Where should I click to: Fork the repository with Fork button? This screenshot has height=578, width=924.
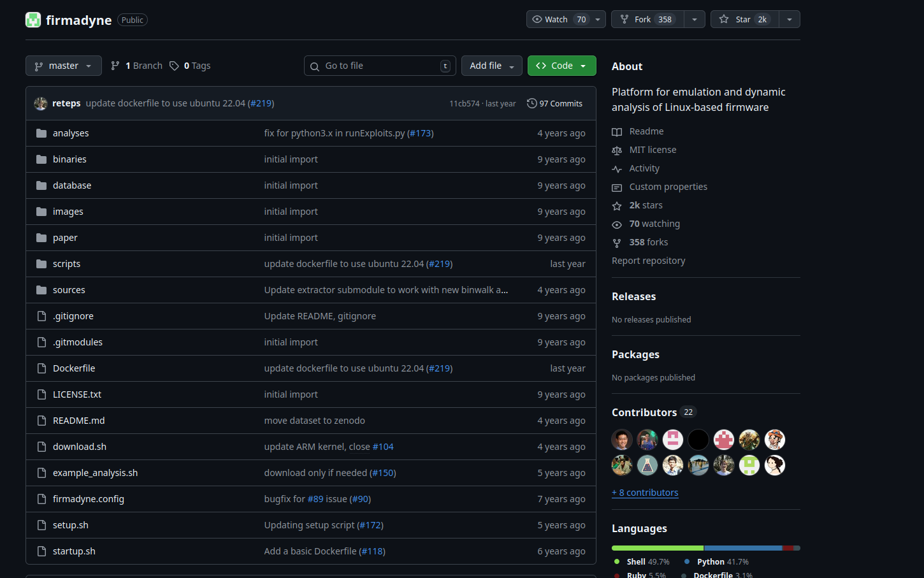point(647,19)
